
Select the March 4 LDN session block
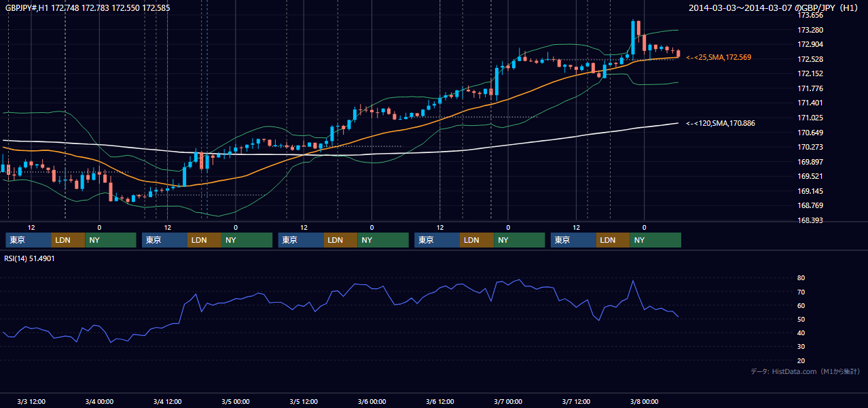(x=205, y=240)
